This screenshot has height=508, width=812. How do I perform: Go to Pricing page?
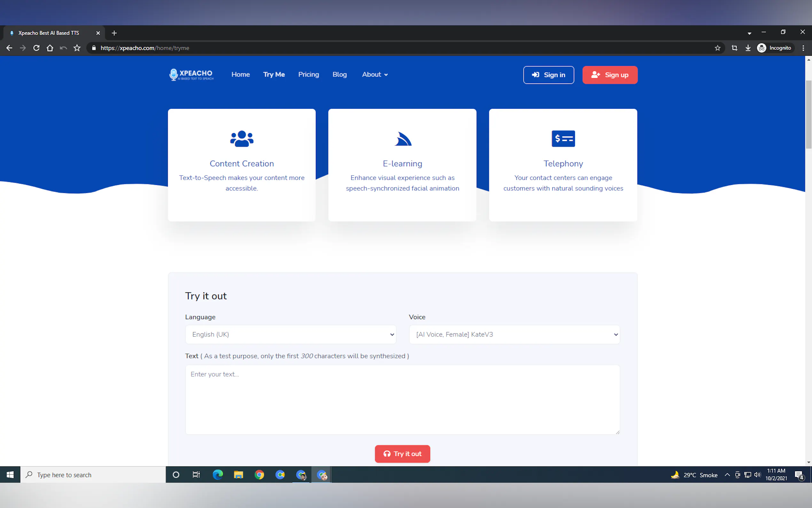click(x=308, y=75)
